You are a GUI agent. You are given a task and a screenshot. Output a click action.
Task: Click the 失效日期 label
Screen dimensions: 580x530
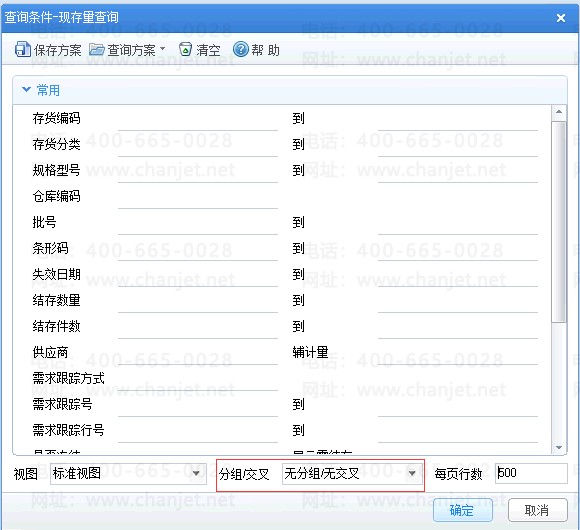[x=56, y=274]
